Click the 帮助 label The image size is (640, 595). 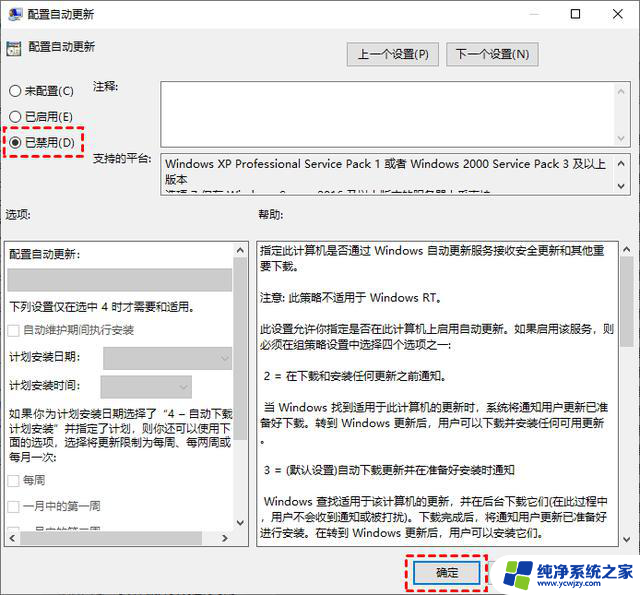(270, 214)
